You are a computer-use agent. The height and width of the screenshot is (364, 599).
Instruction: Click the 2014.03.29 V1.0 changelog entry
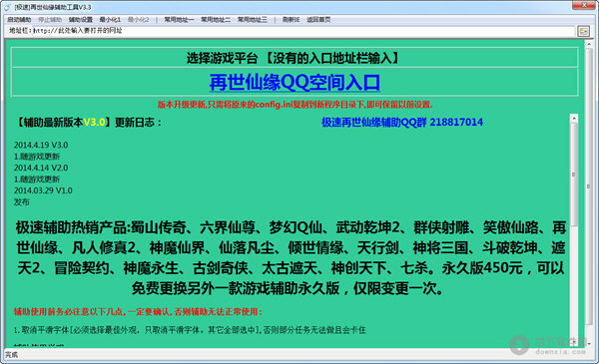tap(43, 190)
